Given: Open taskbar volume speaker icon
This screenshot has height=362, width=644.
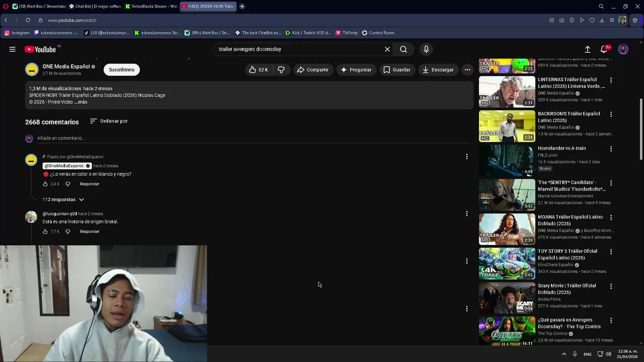Looking at the screenshot, I should click(x=609, y=354).
